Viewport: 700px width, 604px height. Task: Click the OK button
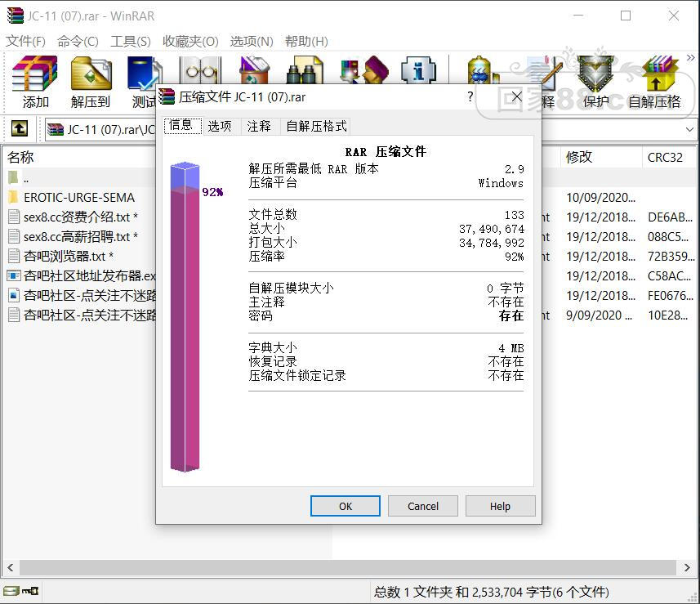pos(345,506)
